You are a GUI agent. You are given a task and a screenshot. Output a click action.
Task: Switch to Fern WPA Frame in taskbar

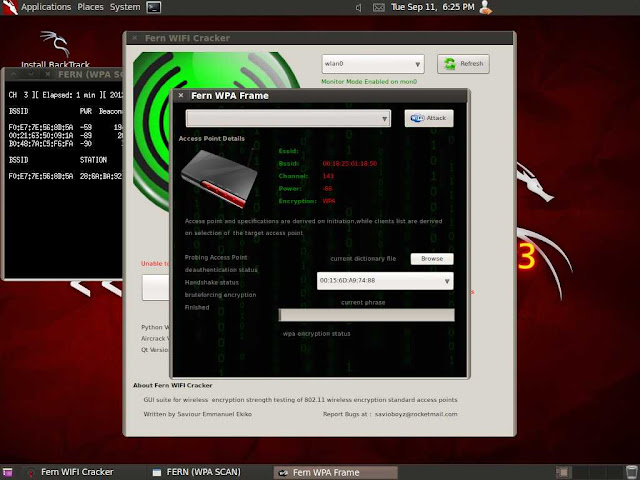click(335, 473)
